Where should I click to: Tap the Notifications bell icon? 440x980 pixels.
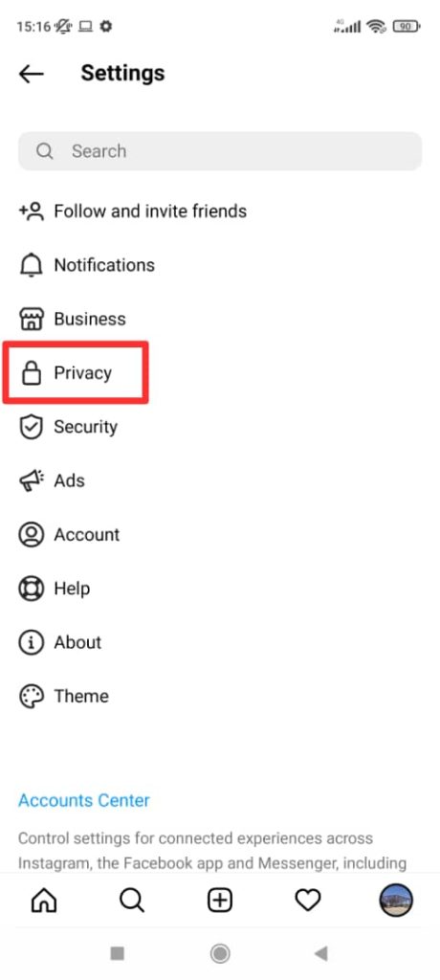point(32,266)
